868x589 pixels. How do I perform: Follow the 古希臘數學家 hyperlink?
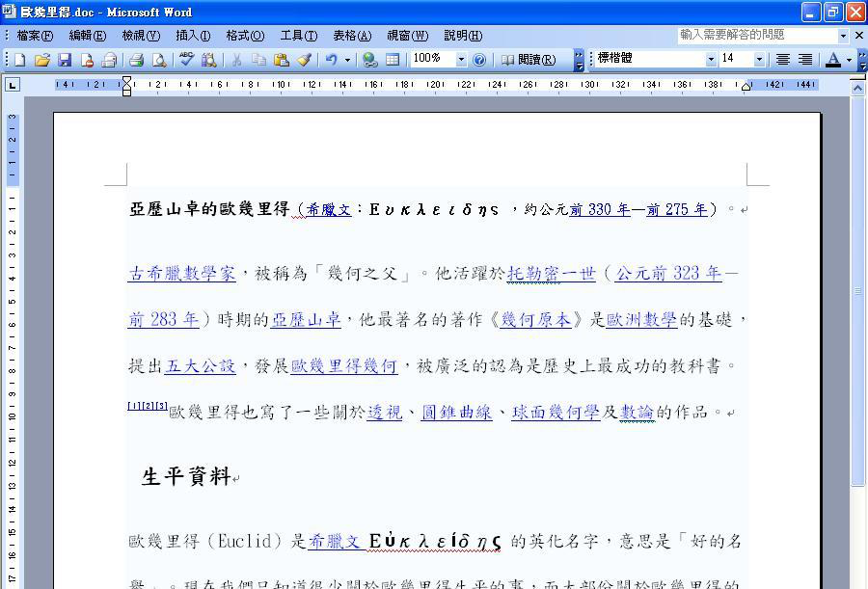182,274
